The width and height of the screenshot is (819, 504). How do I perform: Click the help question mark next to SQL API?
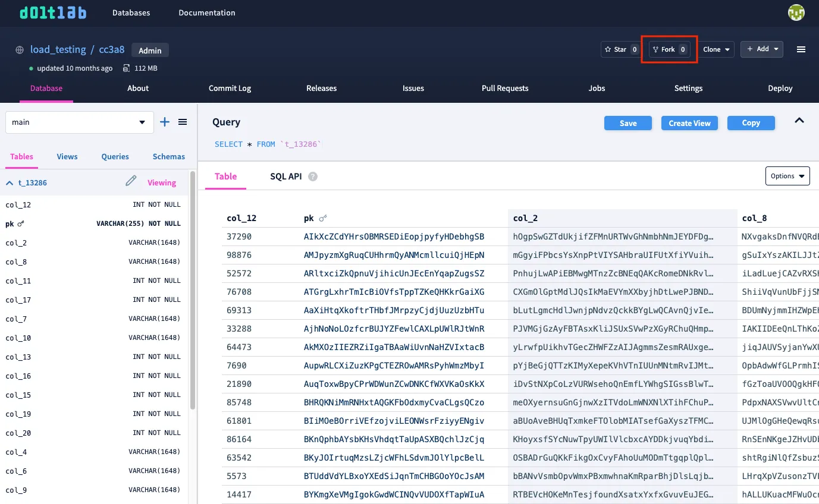coord(312,176)
